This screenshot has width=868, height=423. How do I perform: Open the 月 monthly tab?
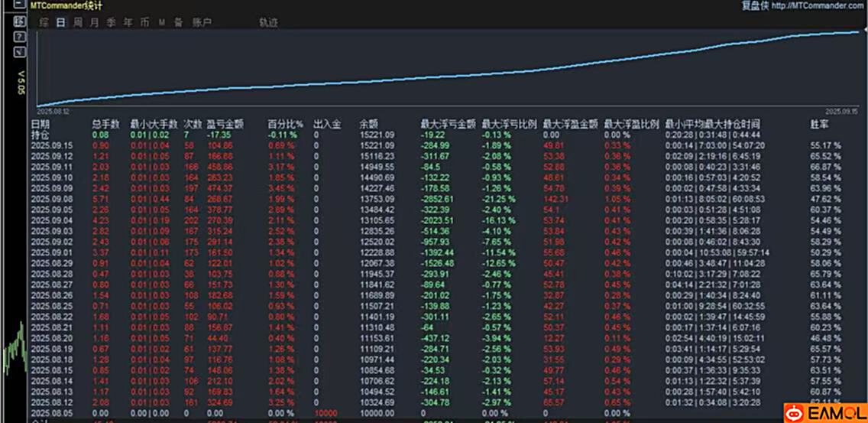point(95,22)
